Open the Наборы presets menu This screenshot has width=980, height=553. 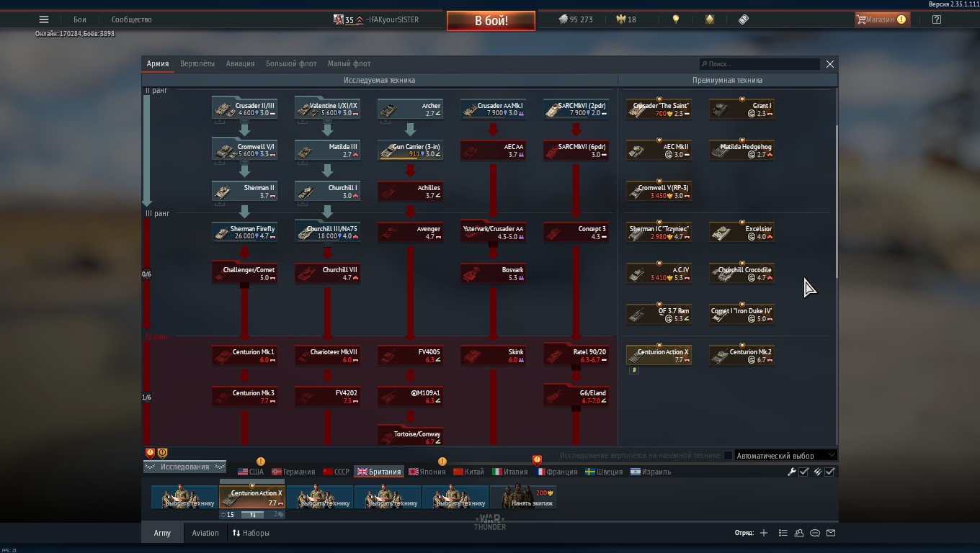251,533
